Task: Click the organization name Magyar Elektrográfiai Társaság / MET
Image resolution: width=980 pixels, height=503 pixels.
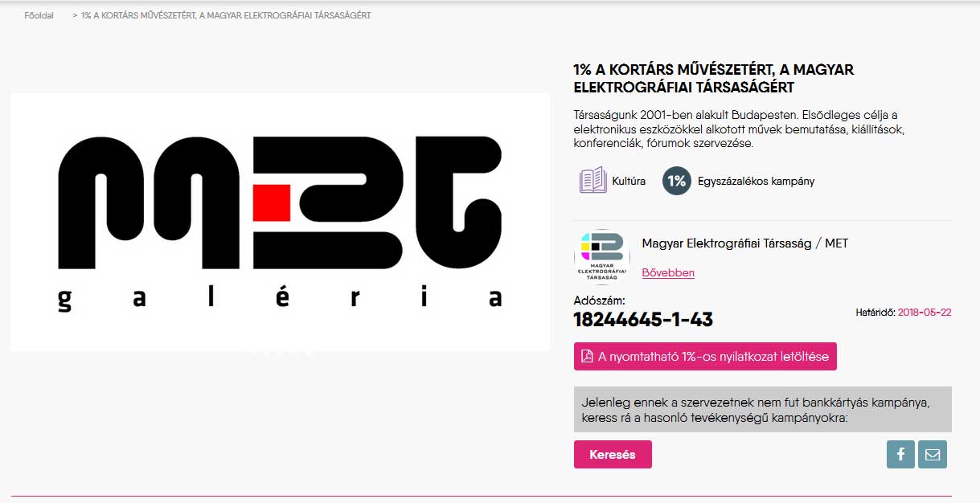Action: 745,243
